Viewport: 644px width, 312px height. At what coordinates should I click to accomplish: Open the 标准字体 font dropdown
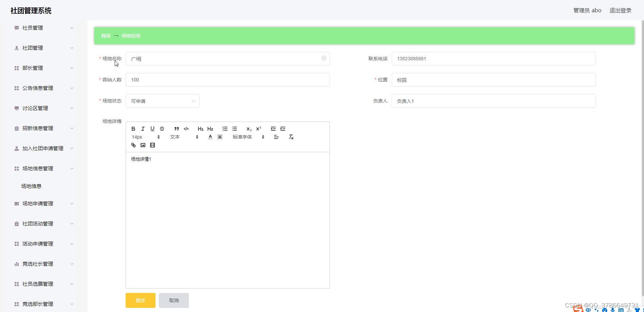pyautogui.click(x=248, y=137)
